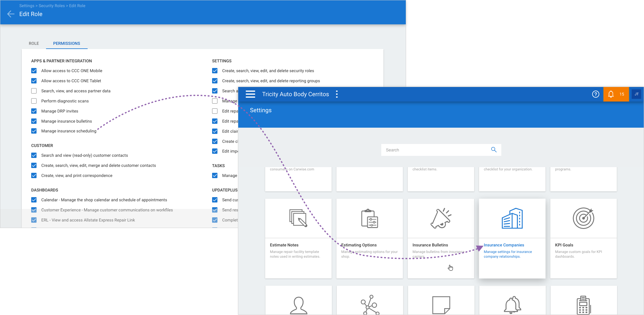This screenshot has width=644, height=315.
Task: Click the person silhouette card icon
Action: pos(299,305)
